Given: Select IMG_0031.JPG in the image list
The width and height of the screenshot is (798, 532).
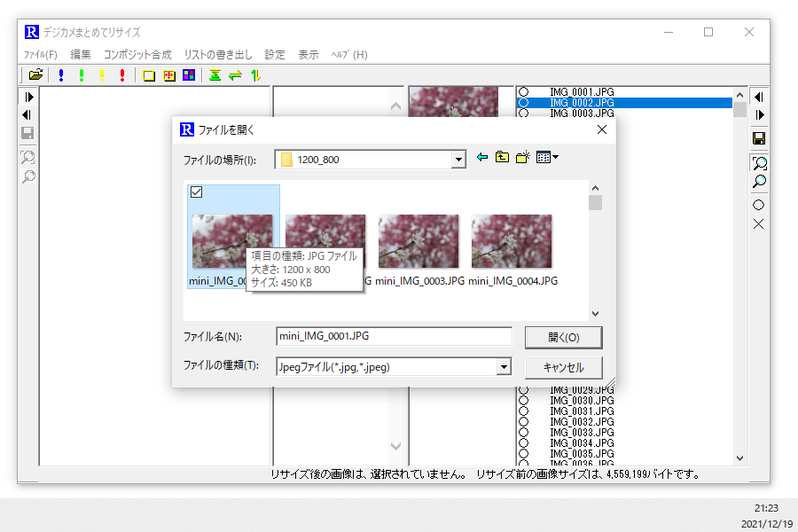Looking at the screenshot, I should tap(582, 411).
